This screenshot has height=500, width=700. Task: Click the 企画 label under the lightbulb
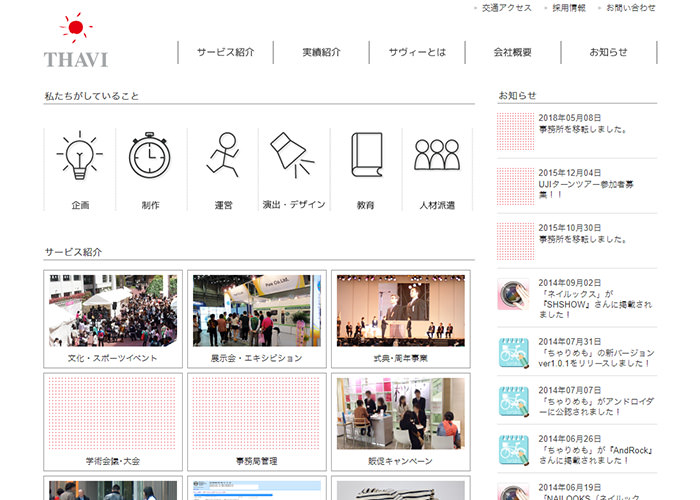[x=80, y=205]
